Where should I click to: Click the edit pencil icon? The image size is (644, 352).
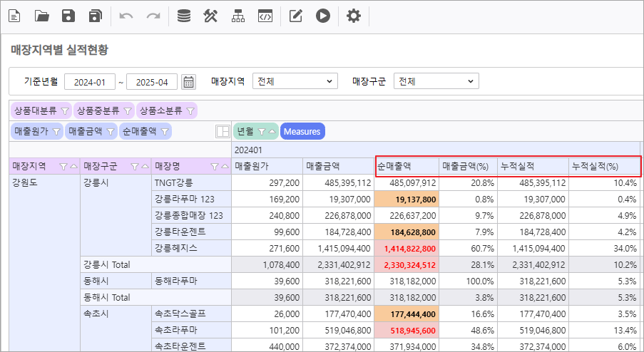point(297,16)
